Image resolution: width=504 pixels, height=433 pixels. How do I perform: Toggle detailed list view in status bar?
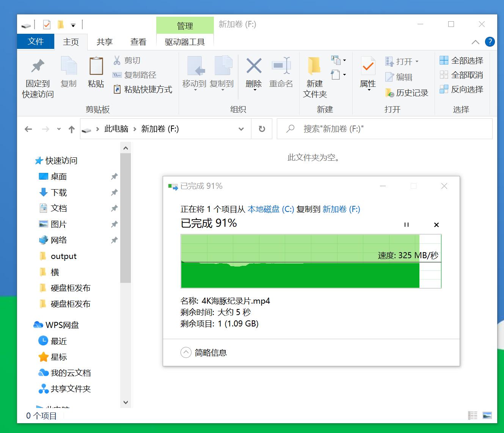pos(473,416)
